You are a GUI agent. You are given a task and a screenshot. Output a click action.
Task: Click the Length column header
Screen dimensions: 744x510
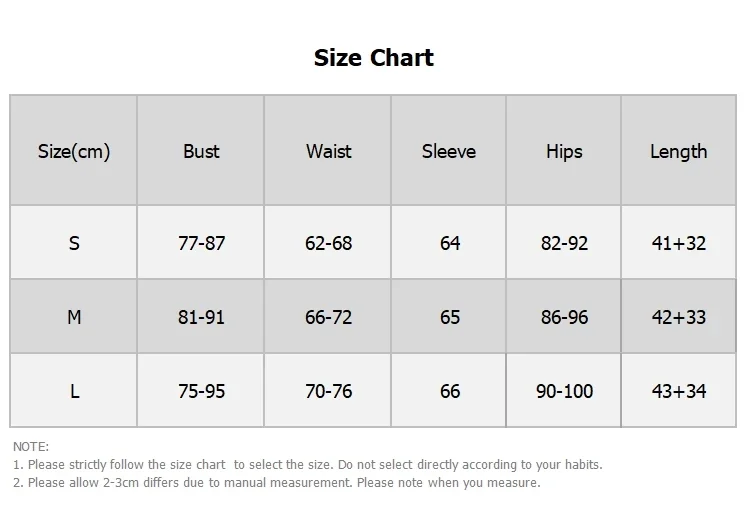pyautogui.click(x=679, y=151)
